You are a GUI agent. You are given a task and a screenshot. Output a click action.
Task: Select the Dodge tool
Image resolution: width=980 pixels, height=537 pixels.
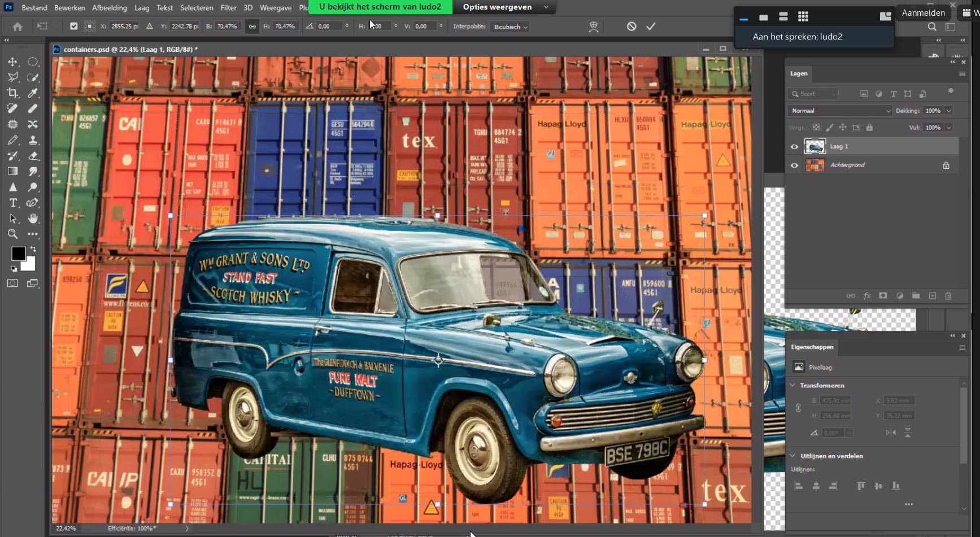tap(33, 187)
